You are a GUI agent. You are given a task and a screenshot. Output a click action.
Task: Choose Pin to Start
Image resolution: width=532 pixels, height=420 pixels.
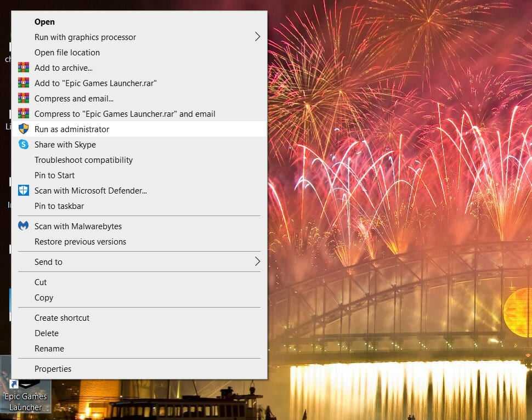click(139, 175)
